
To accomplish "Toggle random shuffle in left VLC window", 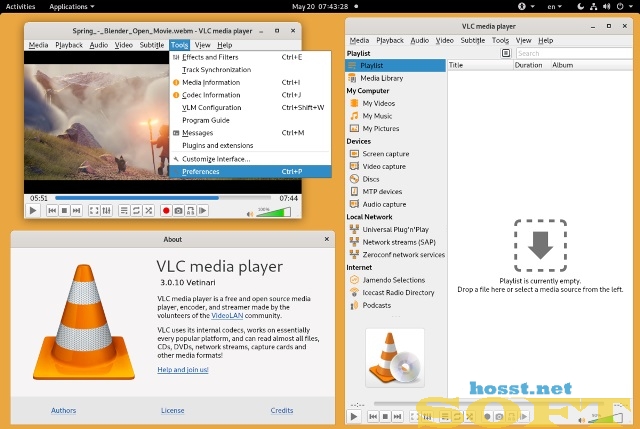I will [149, 211].
